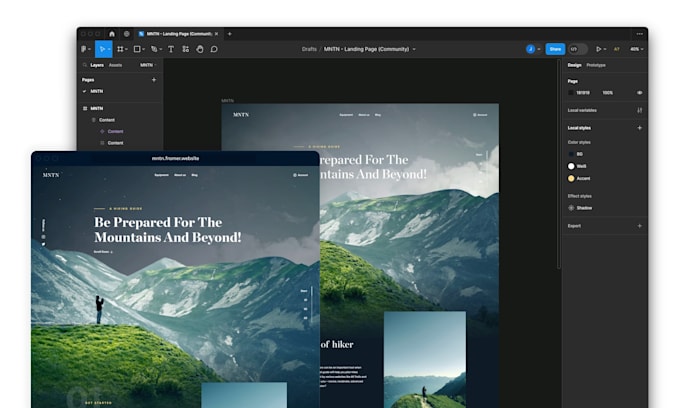Click the A? missing fonts indicator
The height and width of the screenshot is (408, 680).
[617, 49]
